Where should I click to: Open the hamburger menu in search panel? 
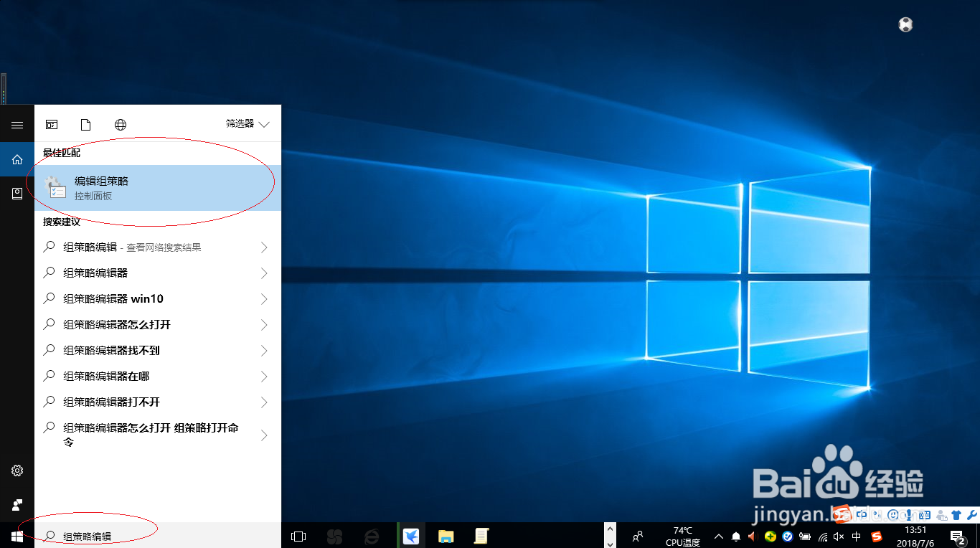[x=17, y=123]
